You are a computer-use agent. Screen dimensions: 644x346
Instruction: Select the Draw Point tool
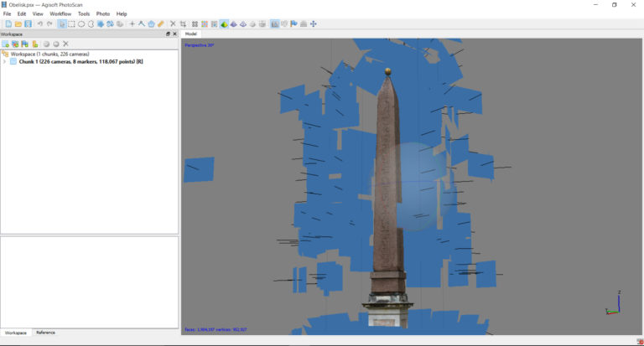click(132, 23)
